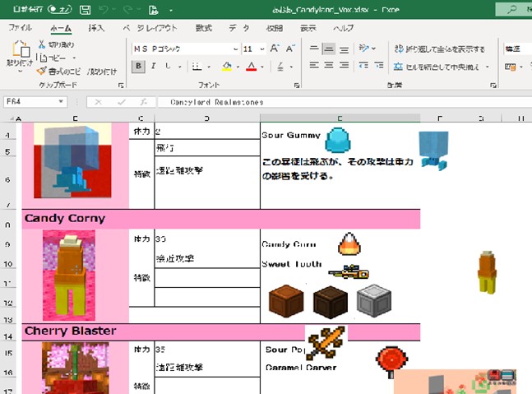532x394 pixels.
Task: Click the Save disk icon
Action: click(x=85, y=10)
